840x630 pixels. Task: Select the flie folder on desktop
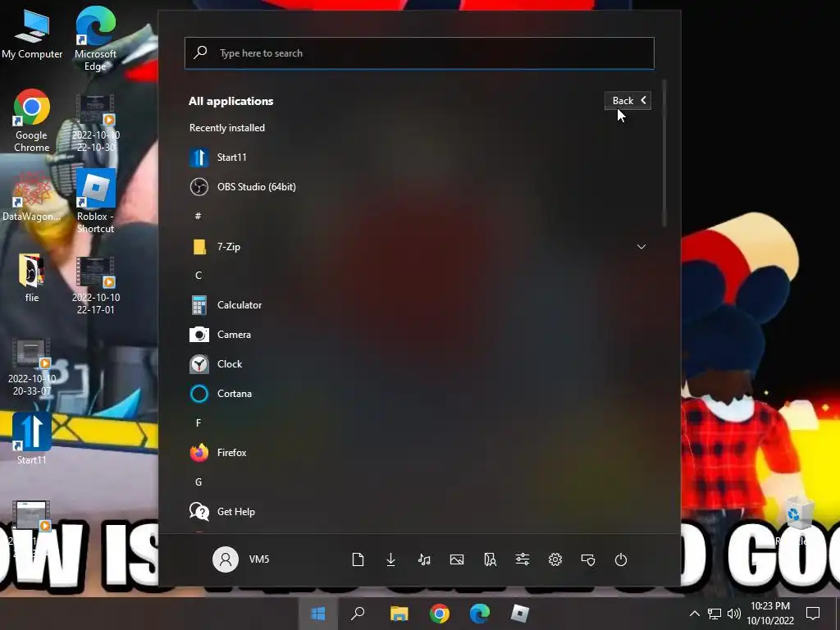32,279
